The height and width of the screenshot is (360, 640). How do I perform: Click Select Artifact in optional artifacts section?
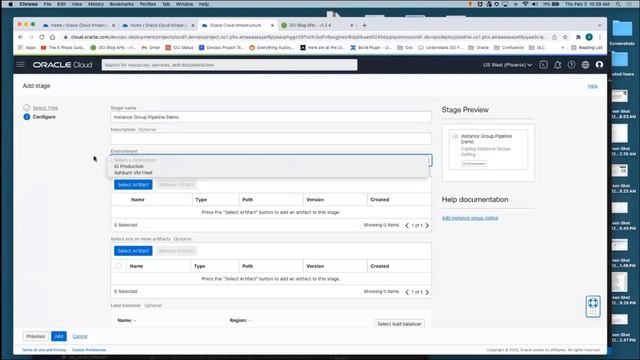tap(133, 251)
